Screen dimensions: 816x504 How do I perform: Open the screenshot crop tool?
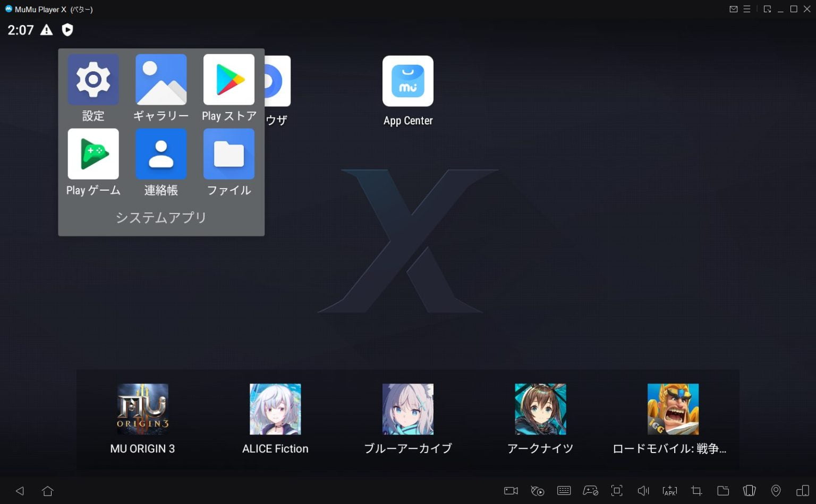tap(695, 491)
